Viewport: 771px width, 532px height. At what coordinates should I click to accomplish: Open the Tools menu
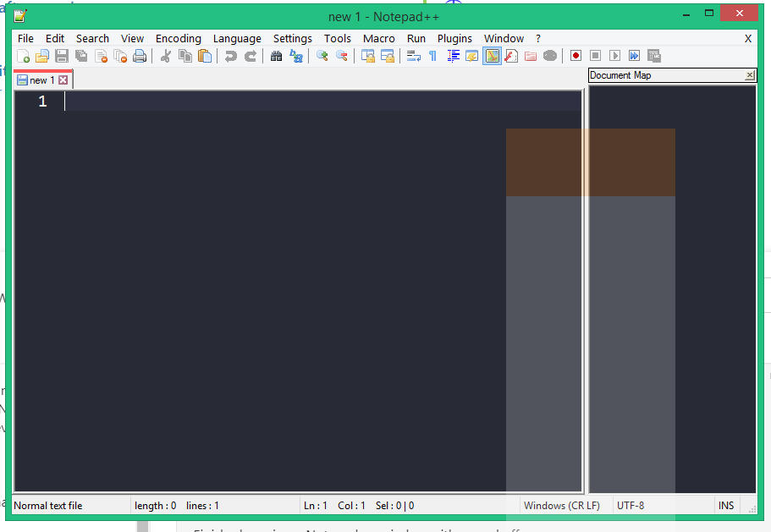pos(338,38)
